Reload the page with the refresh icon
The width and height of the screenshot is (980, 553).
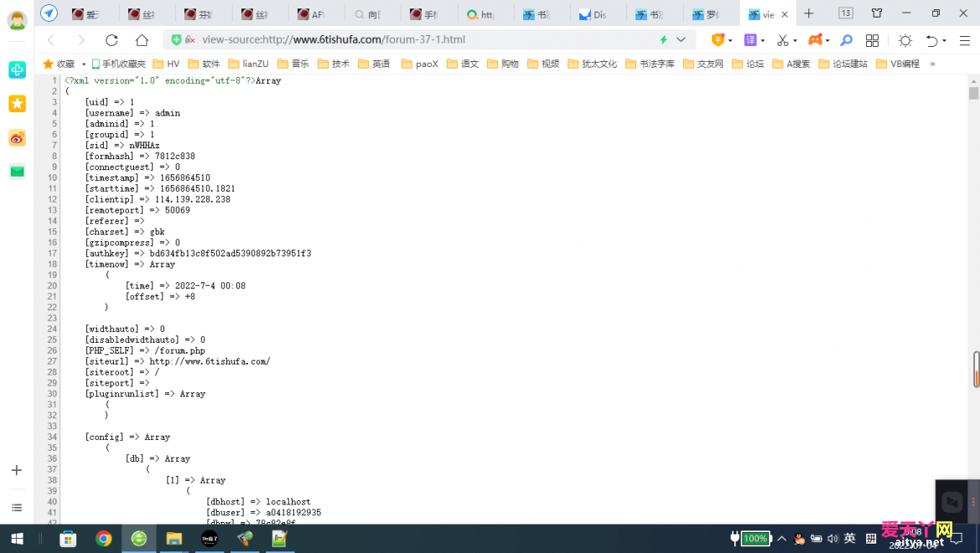[111, 40]
